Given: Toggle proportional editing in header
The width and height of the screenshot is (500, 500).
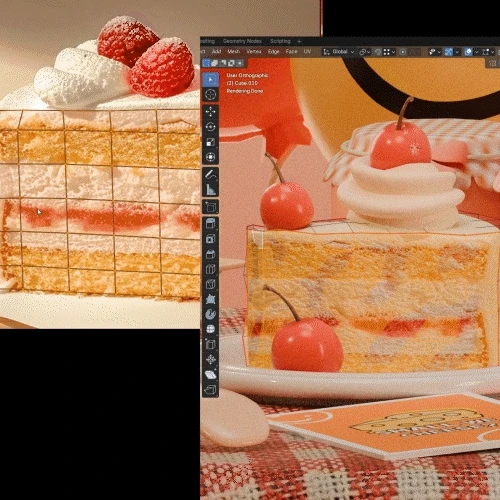Looking at the screenshot, I should pos(403,52).
